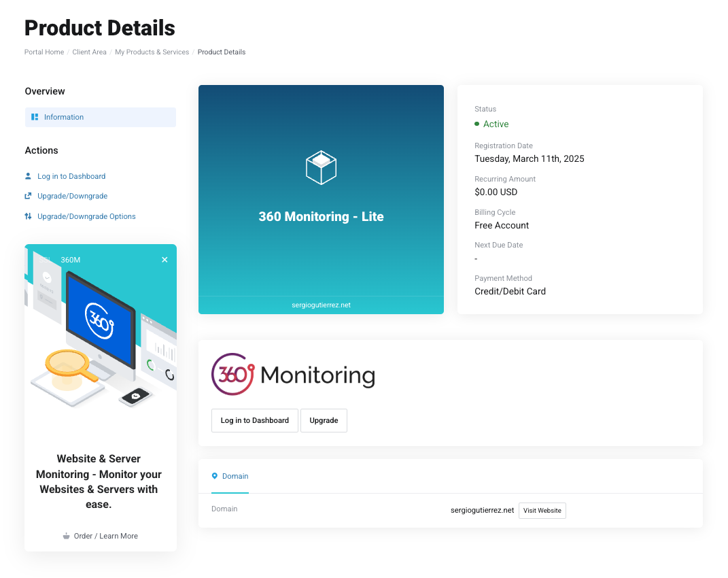Go to Portal Home breadcrumb
728x578 pixels.
44,52
